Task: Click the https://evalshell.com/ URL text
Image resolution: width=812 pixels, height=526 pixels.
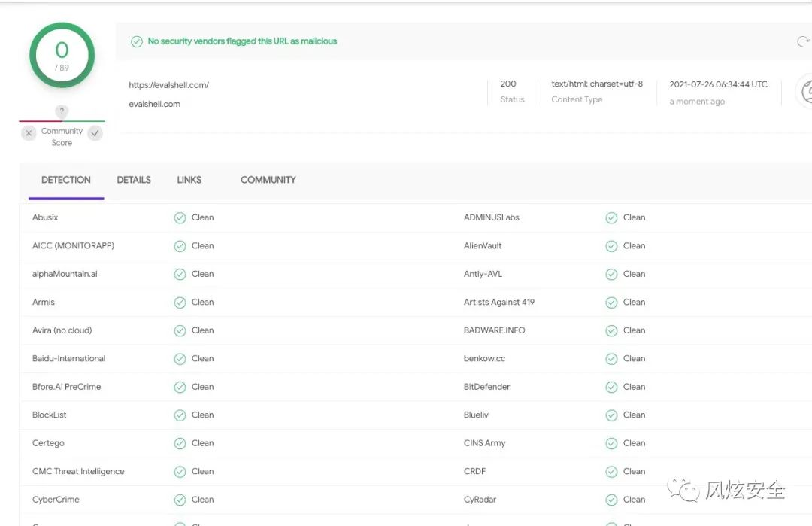Action: click(169, 85)
